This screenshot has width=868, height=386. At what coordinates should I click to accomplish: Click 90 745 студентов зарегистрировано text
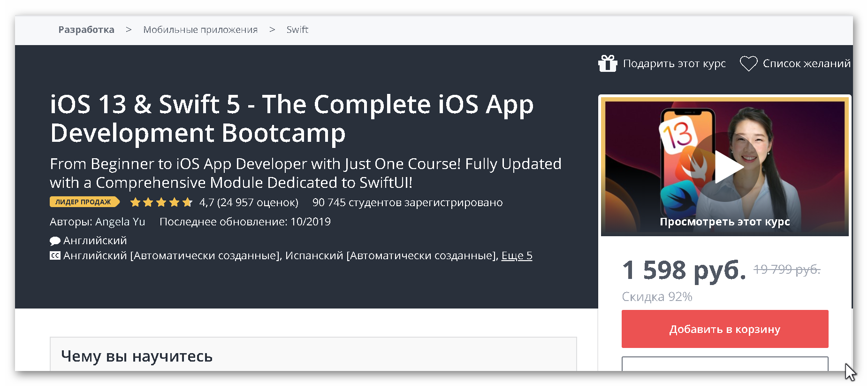407,202
